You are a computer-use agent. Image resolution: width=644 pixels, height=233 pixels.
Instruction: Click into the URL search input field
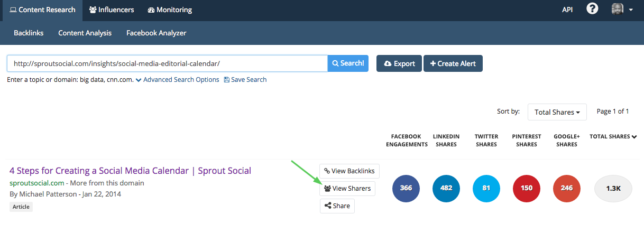167,63
